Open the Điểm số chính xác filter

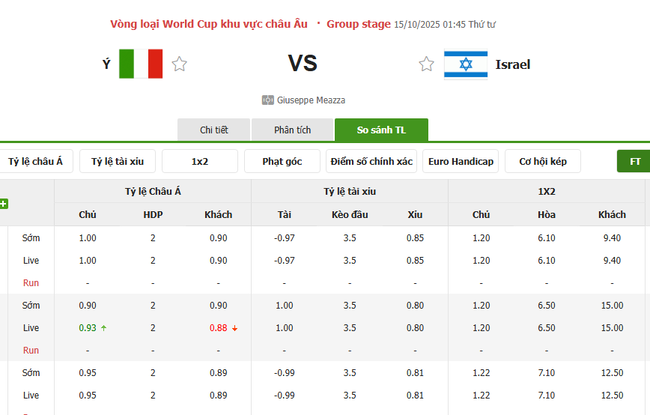tap(371, 161)
